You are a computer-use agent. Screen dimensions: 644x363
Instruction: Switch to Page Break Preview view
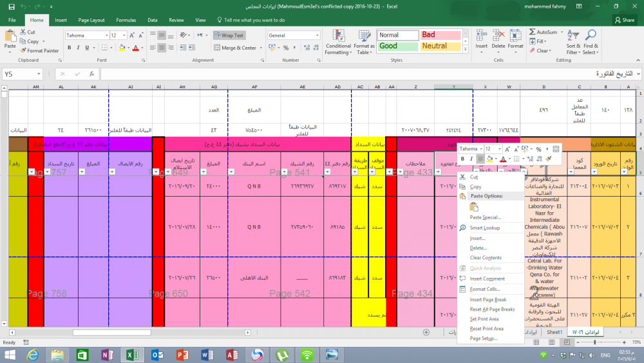point(566,342)
